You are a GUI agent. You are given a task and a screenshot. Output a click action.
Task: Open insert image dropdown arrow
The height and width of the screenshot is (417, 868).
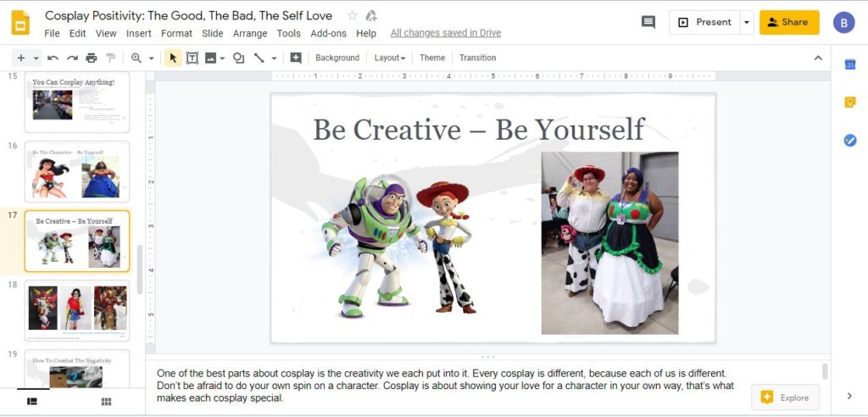coord(223,58)
